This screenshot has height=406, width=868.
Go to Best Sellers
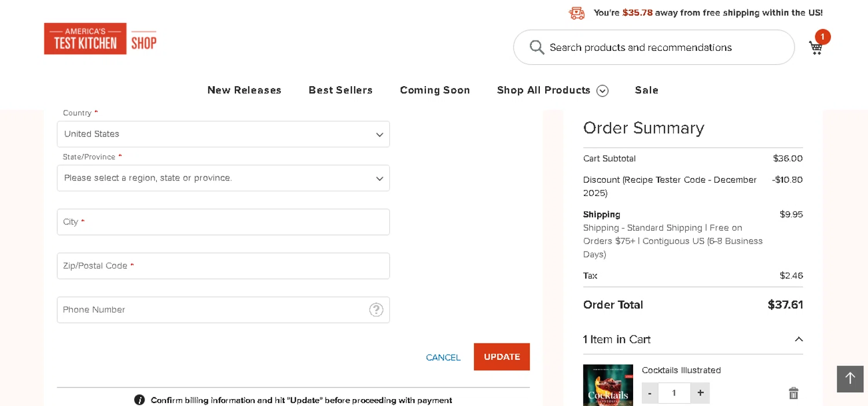(340, 90)
